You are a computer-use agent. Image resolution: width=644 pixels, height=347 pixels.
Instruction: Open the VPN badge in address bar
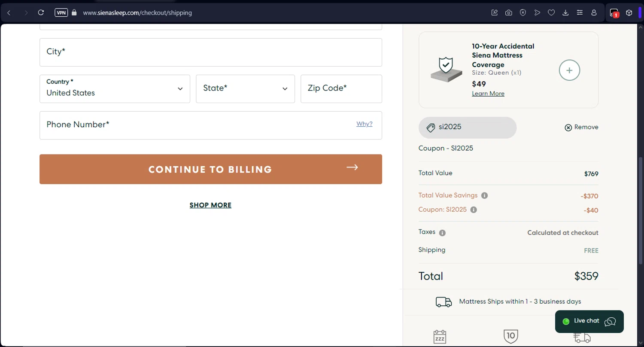click(61, 12)
